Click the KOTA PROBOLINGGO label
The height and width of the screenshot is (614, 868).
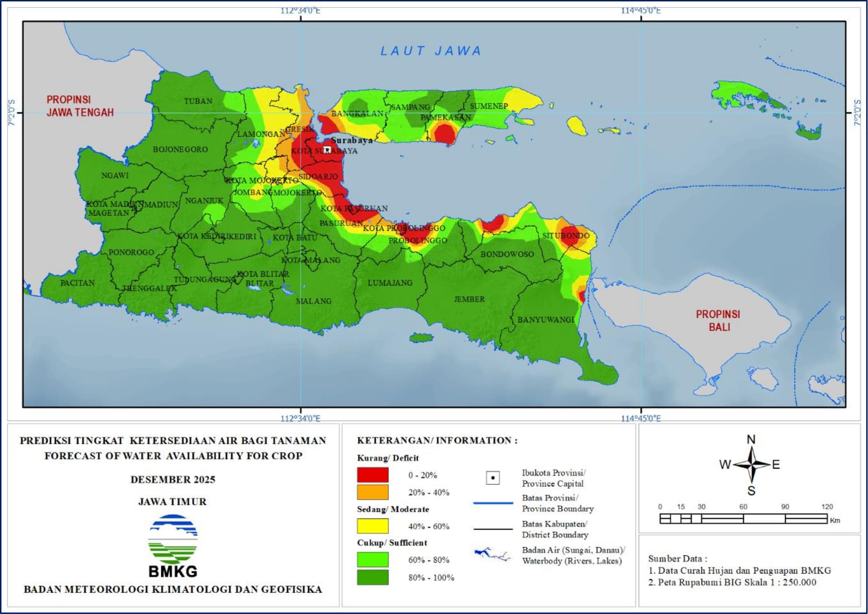click(404, 228)
